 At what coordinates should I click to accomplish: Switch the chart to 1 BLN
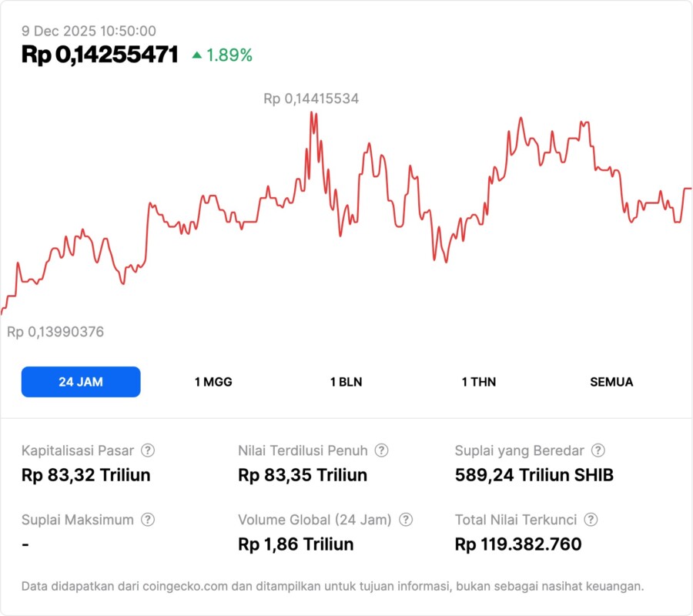point(346,382)
